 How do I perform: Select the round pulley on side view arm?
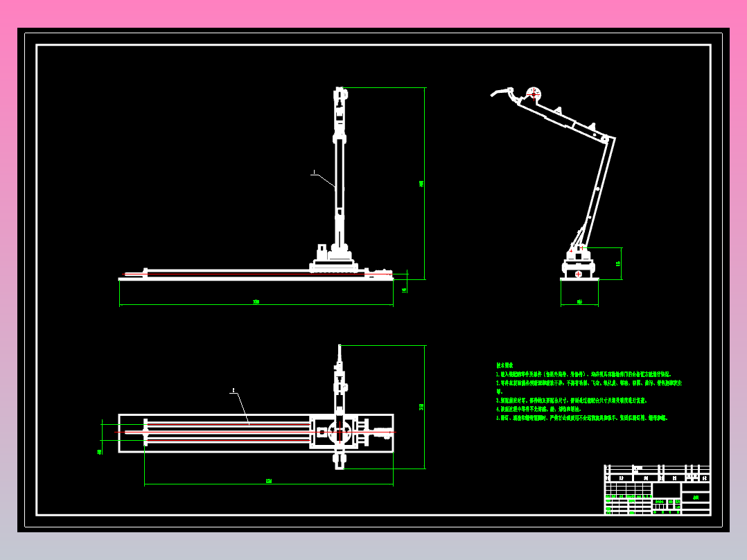pyautogui.click(x=534, y=94)
